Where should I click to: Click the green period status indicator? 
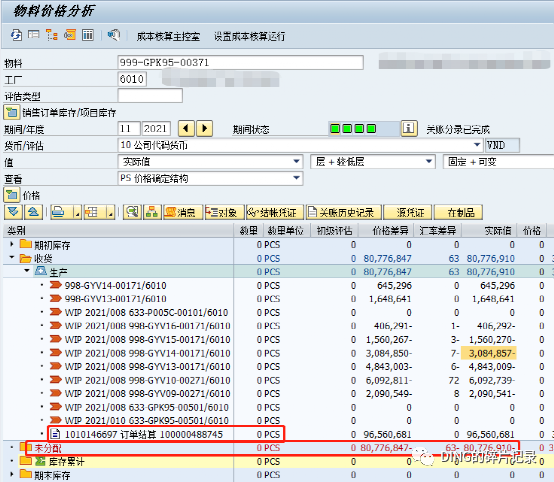coord(353,129)
